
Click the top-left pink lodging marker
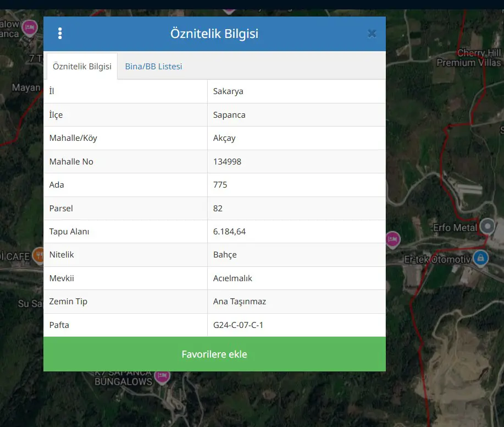point(30,28)
